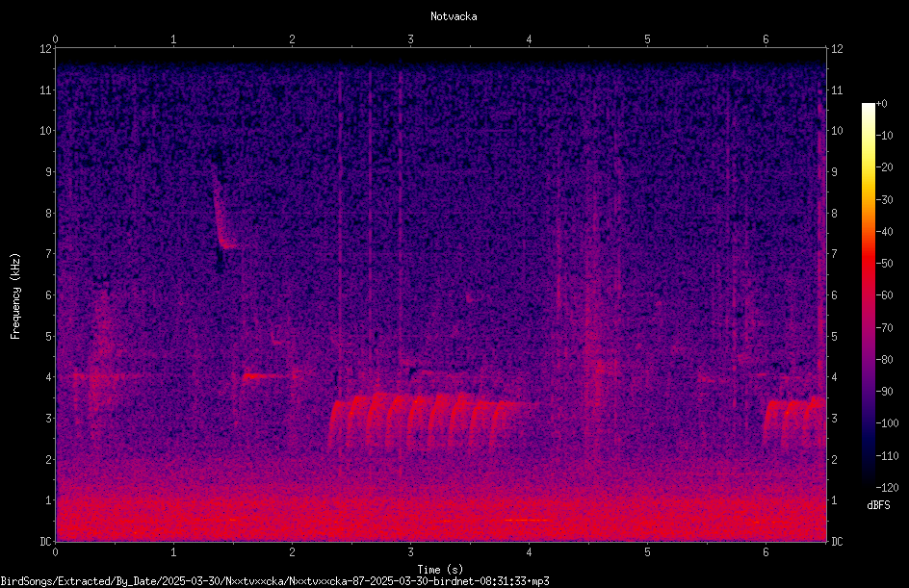This screenshot has width=909, height=588.
Task: Click the "dBFS" label under the color scale
Action: [x=878, y=505]
